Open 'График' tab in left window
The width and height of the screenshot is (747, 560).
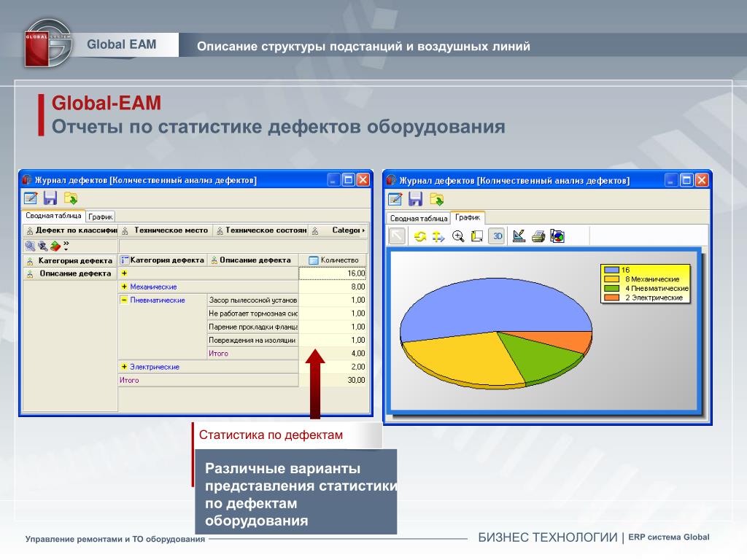tap(101, 217)
